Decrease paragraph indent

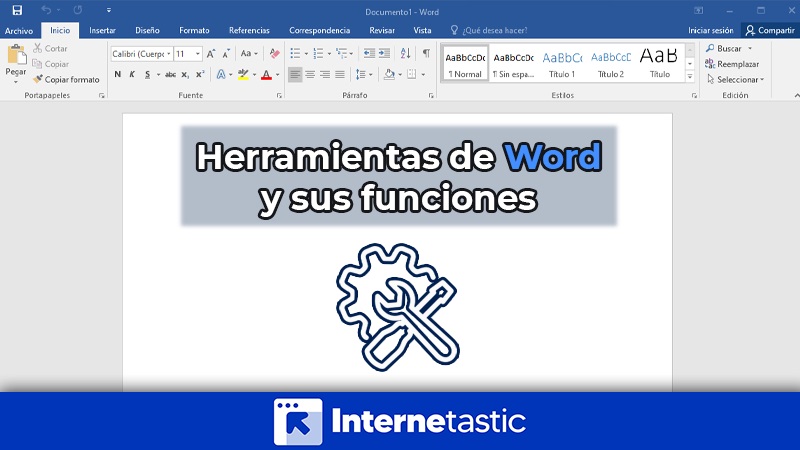coord(369,53)
